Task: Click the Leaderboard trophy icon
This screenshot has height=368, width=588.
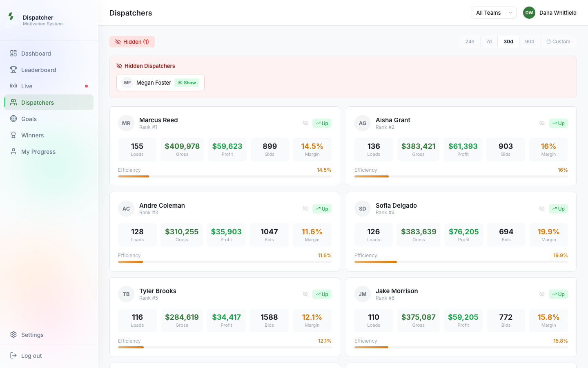Action: (13, 70)
